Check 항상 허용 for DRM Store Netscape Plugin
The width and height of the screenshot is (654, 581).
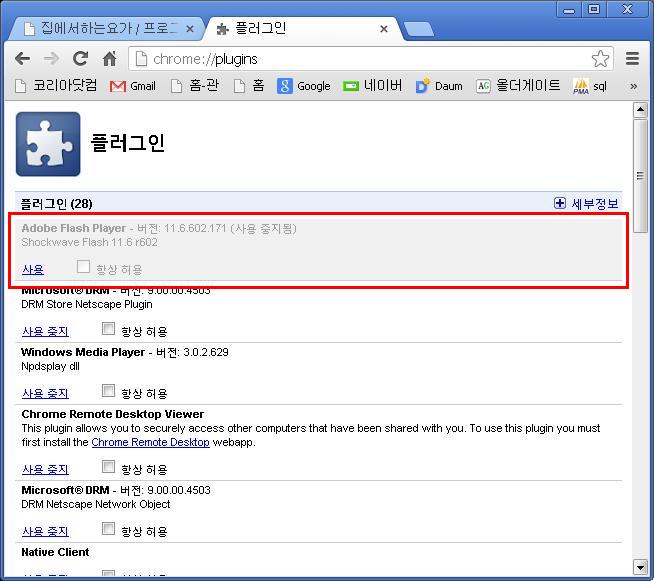(x=108, y=329)
